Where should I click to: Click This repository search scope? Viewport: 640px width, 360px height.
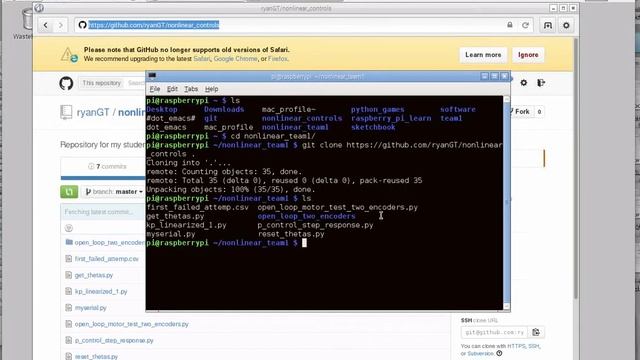(x=102, y=83)
